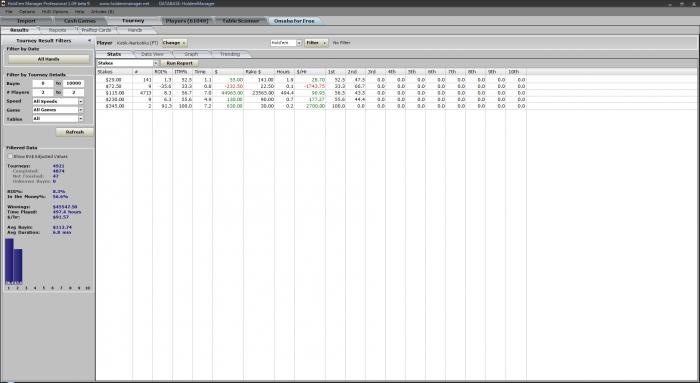This screenshot has width=700, height=383.
Task: Select the Stats view tab
Action: (x=114, y=54)
